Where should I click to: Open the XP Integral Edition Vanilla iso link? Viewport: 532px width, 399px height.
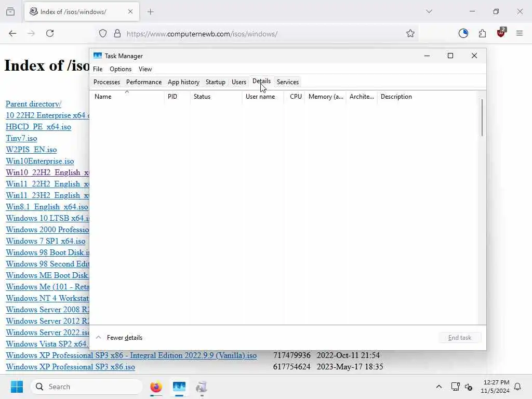(x=131, y=355)
